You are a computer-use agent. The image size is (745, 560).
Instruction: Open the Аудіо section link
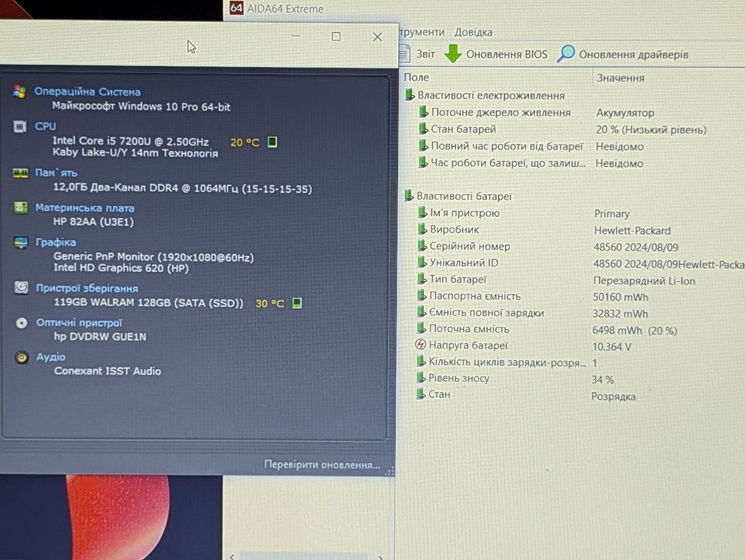(x=51, y=357)
